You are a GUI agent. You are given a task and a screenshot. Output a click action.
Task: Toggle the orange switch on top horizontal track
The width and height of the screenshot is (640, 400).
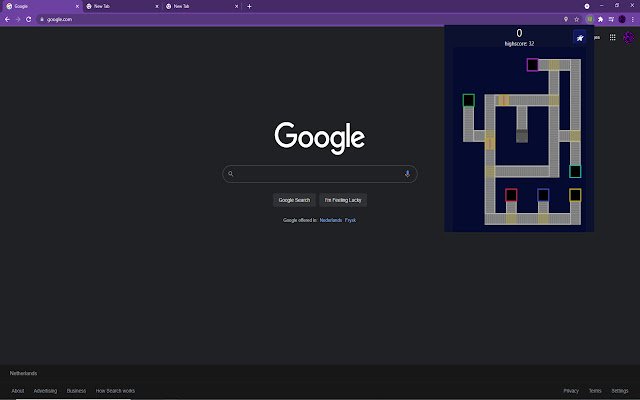point(504,100)
